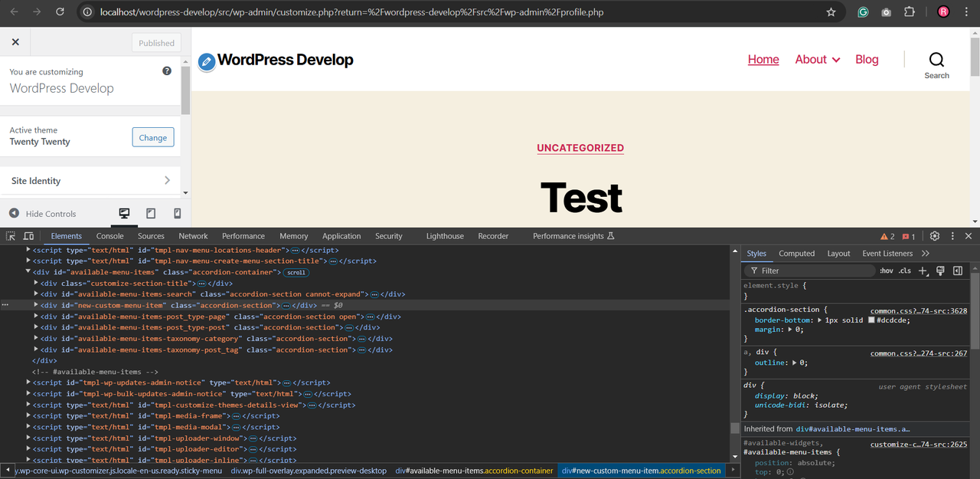
Task: Switch to the Console tab
Action: click(110, 236)
